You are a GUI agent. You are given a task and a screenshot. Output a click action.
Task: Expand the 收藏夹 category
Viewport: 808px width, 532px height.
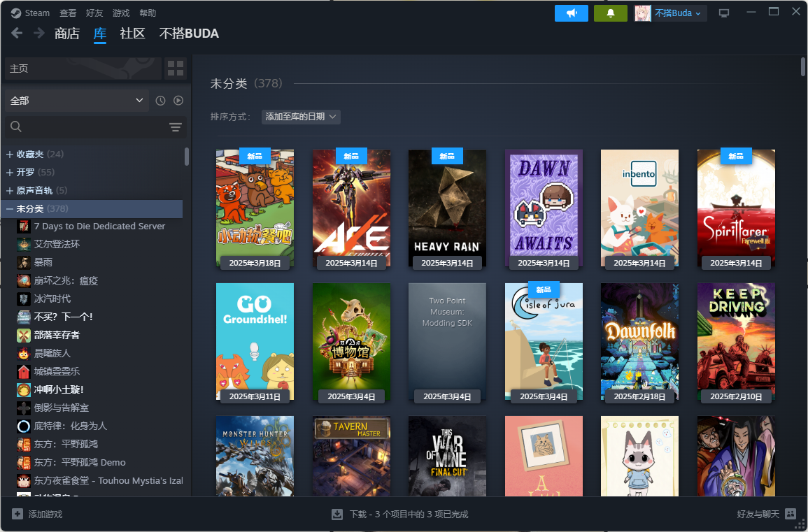point(9,154)
